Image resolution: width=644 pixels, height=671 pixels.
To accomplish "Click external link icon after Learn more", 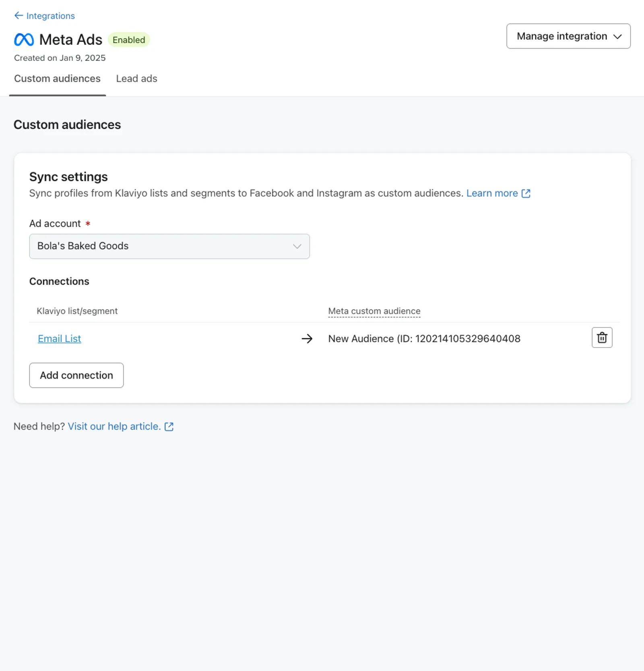I will [x=526, y=193].
